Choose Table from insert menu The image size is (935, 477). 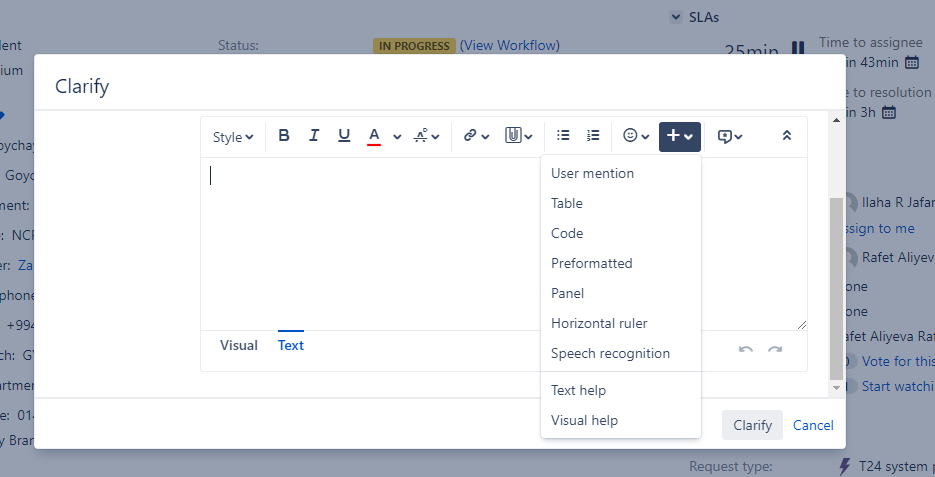coord(621,203)
